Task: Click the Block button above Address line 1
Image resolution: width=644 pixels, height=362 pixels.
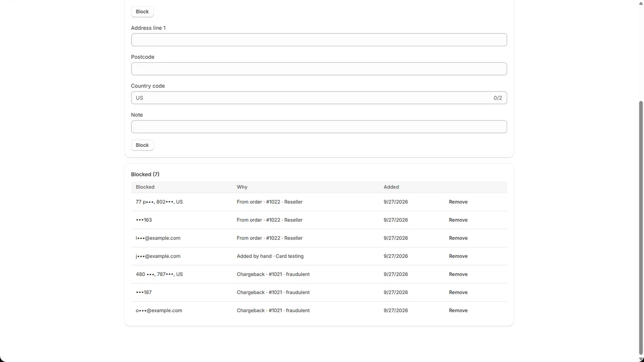Action: [142, 12]
